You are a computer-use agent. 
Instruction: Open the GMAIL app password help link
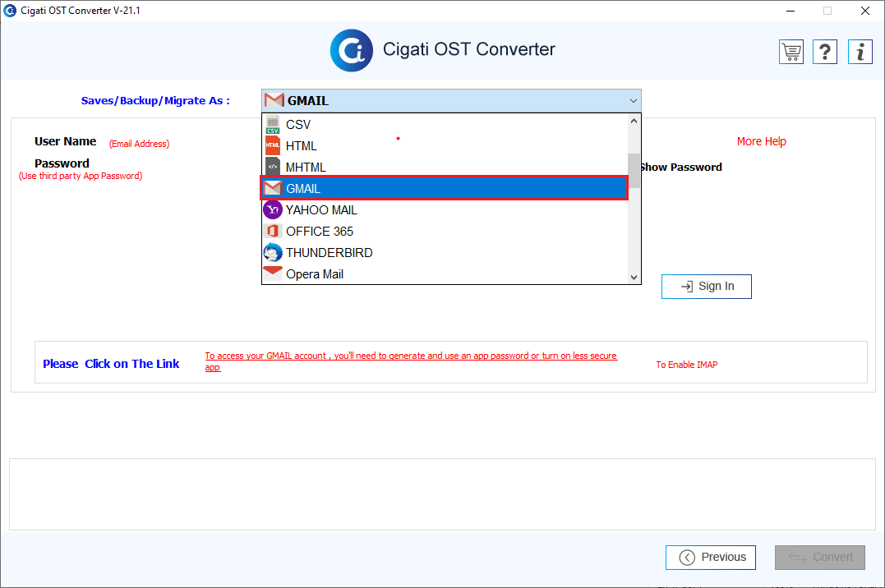pos(411,361)
